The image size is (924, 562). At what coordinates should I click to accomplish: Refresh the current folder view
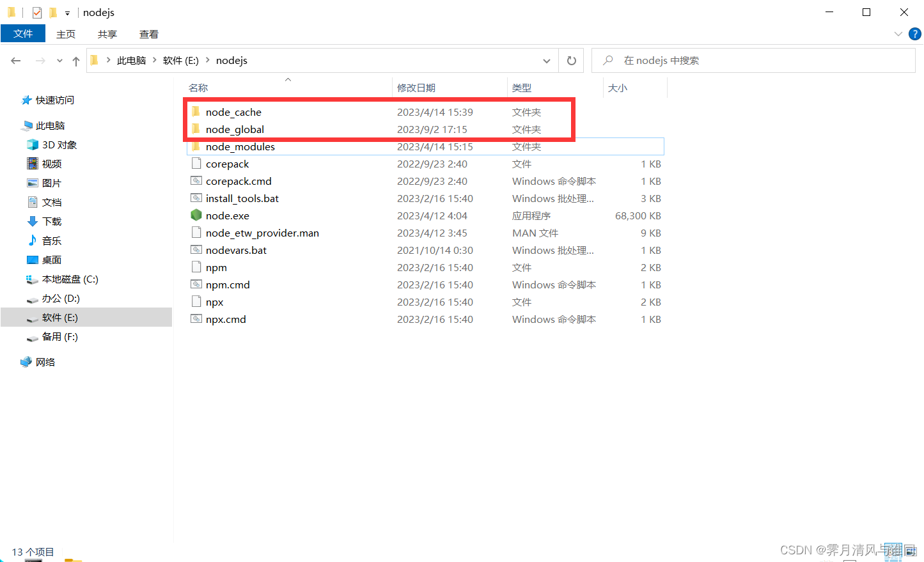coord(572,61)
